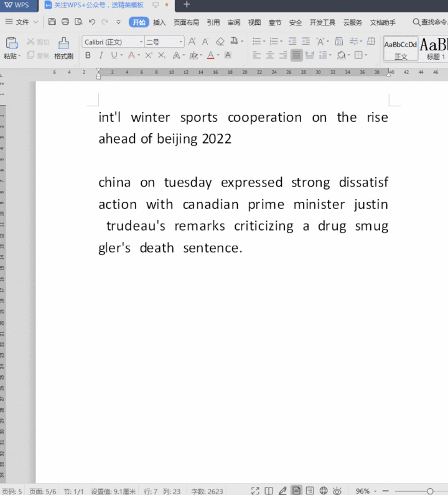This screenshot has width=448, height=495.
Task: Apply text highlight color
Action: click(194, 55)
